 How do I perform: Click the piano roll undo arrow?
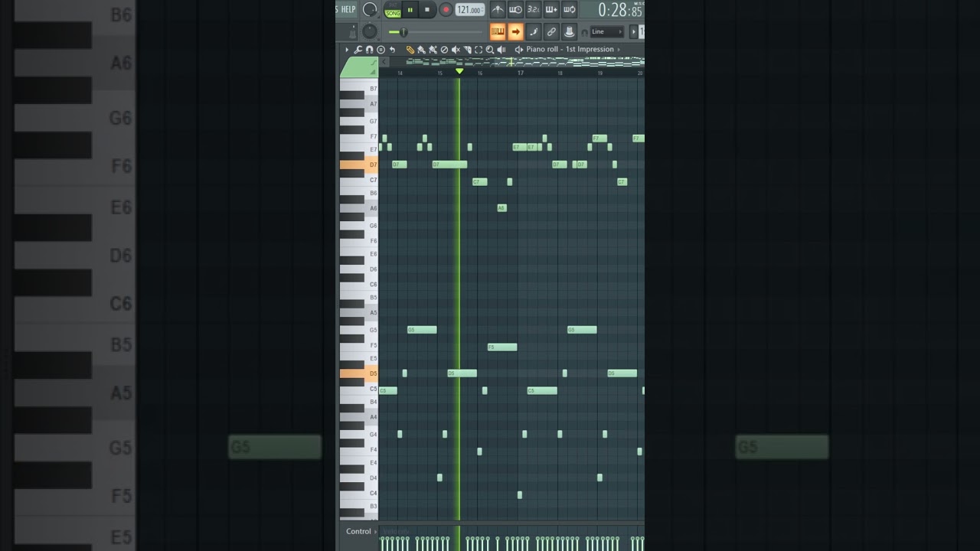[x=392, y=50]
